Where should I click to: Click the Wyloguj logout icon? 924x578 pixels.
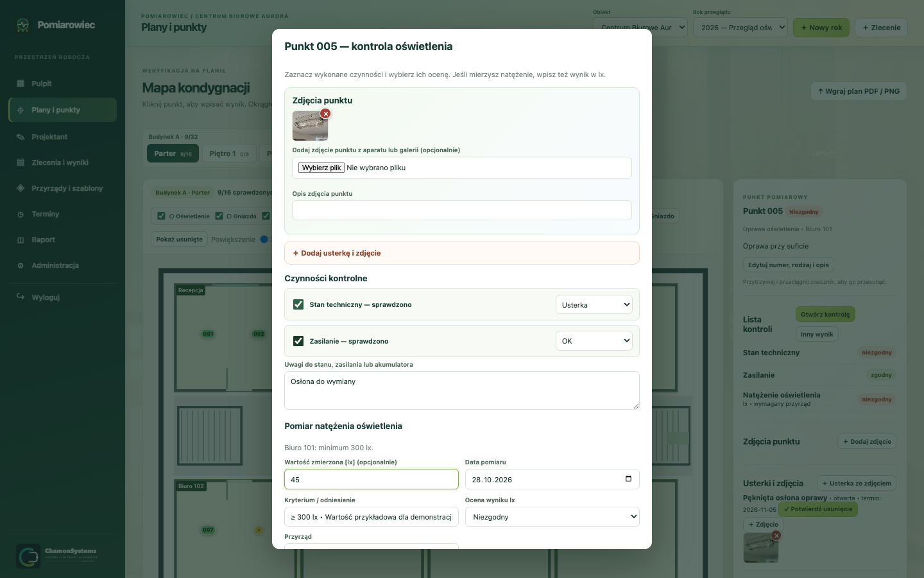click(x=21, y=297)
